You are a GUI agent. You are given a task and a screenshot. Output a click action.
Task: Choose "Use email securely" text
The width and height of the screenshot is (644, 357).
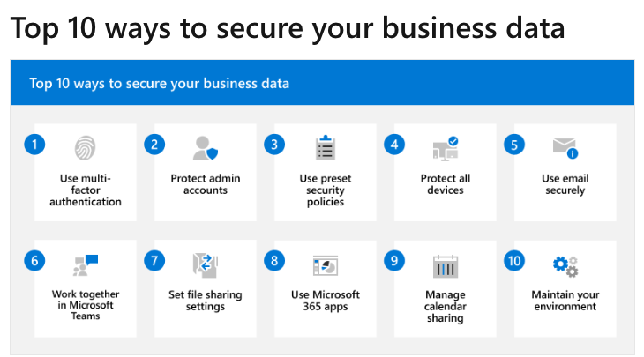point(565,184)
